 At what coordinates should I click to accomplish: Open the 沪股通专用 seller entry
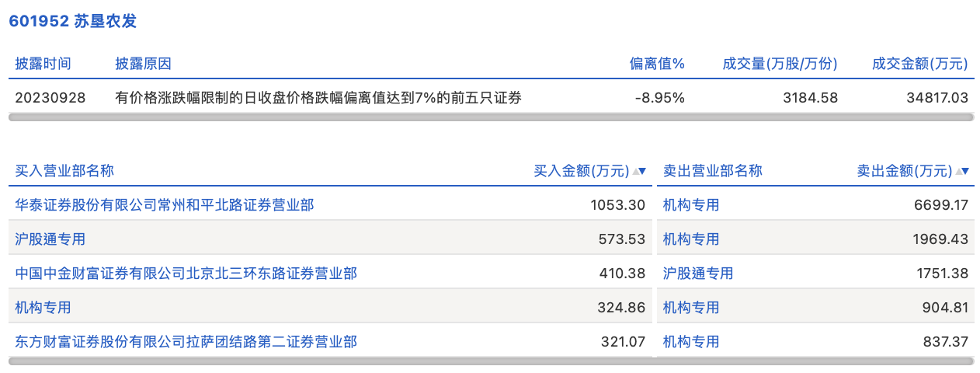pos(698,274)
